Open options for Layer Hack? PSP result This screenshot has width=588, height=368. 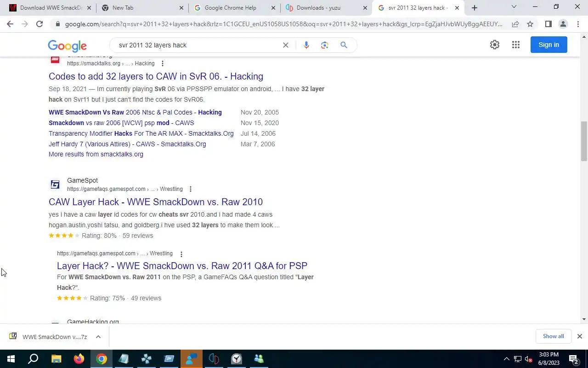(181, 254)
